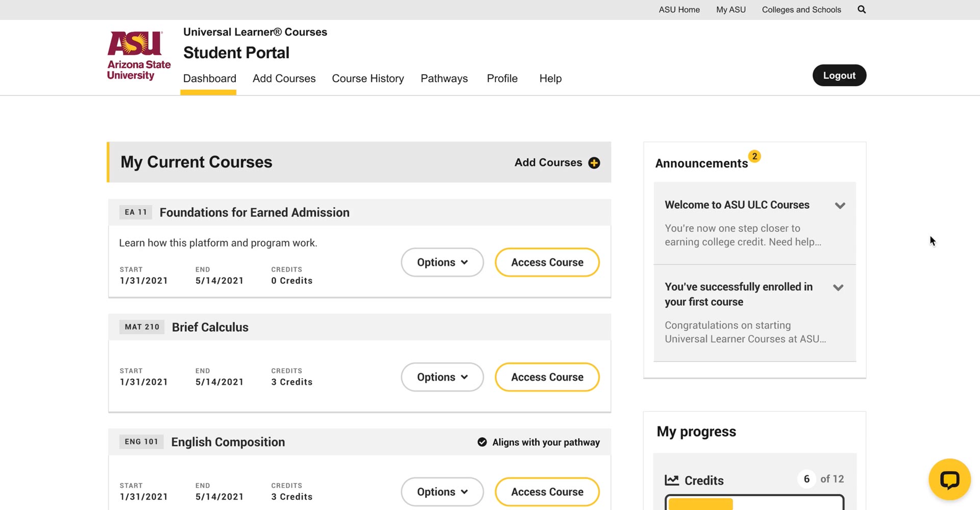Click the pathway checkmark icon on English Composition
The height and width of the screenshot is (510, 980).
[x=482, y=442]
